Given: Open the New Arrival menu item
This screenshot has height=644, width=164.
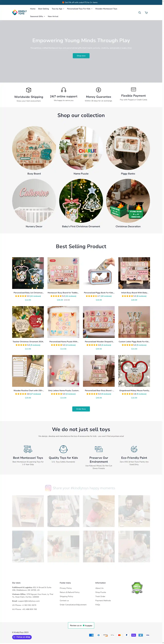Looking at the screenshot, I should coord(53,16).
